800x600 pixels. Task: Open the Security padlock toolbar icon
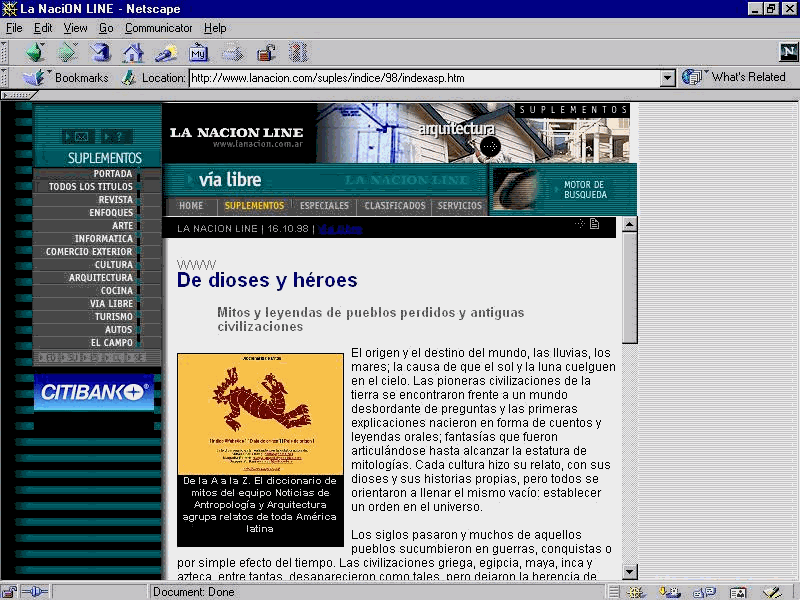pyautogui.click(x=266, y=53)
